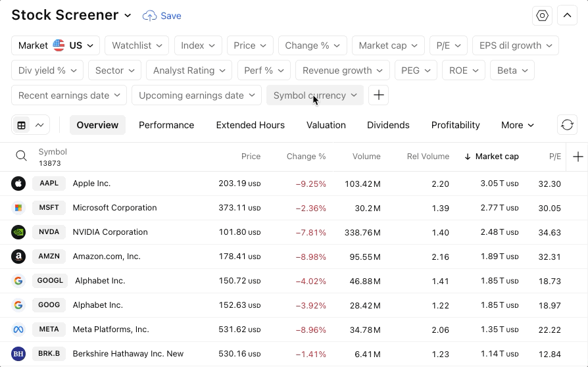This screenshot has height=367, width=588.
Task: Expand the Analyst Rating filter
Action: point(189,70)
